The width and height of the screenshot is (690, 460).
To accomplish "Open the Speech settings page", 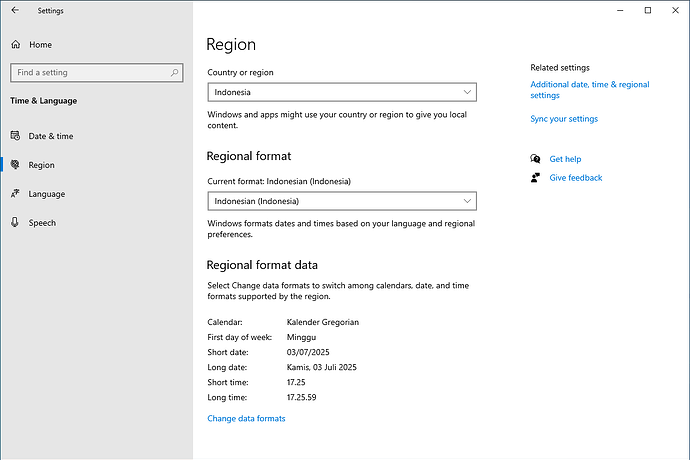I will click(42, 223).
